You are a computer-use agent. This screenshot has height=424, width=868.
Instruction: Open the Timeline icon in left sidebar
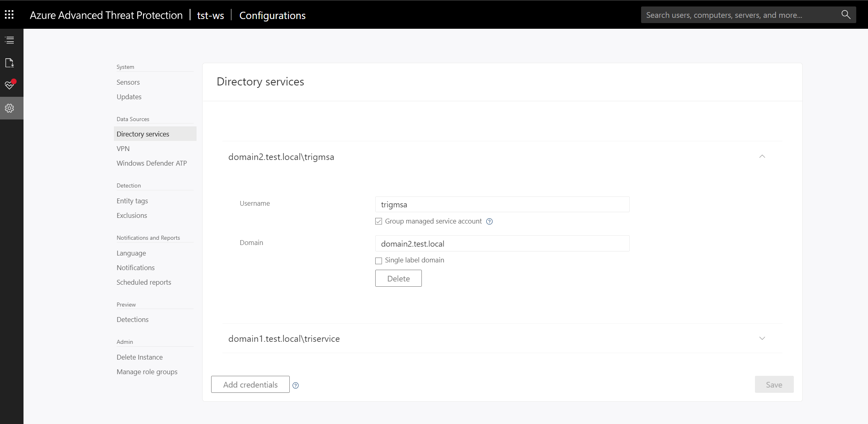coord(10,40)
